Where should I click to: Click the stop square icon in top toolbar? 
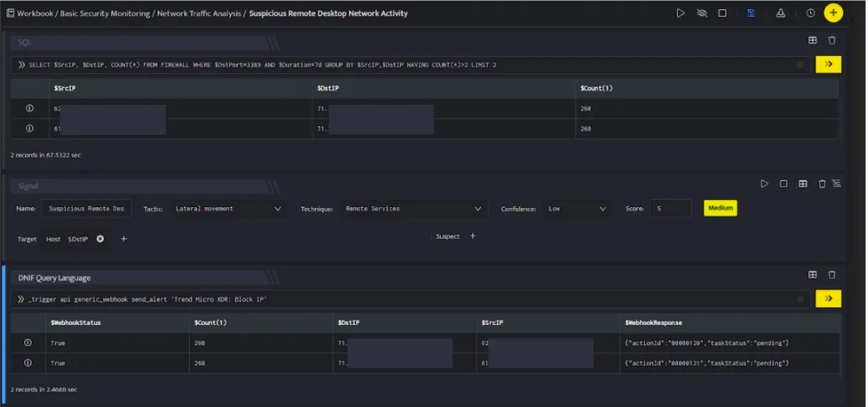point(723,13)
